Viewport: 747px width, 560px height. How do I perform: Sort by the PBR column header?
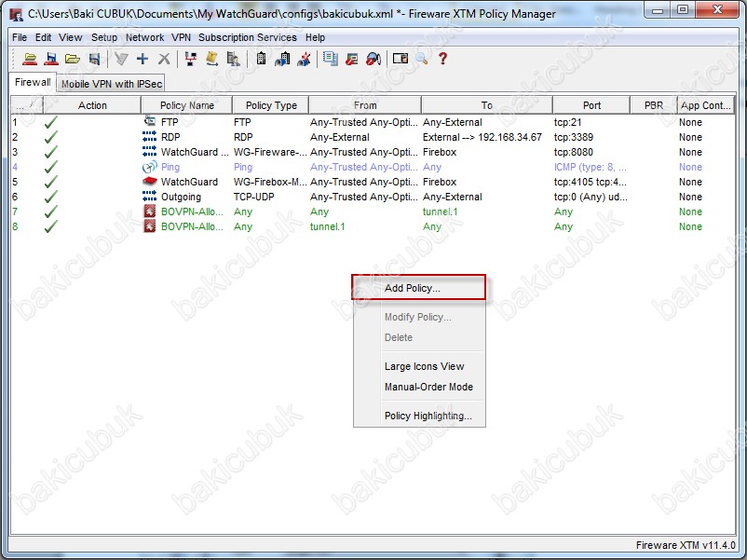coord(654,105)
